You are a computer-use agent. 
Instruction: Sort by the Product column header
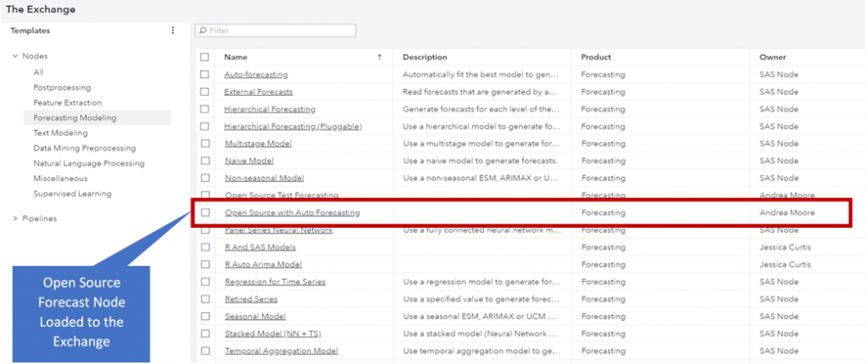point(597,58)
